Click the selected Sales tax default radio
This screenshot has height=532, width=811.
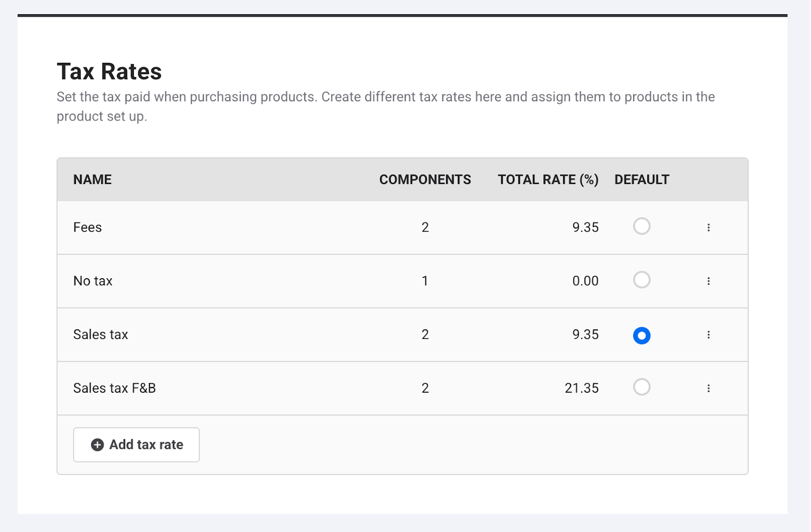click(641, 335)
